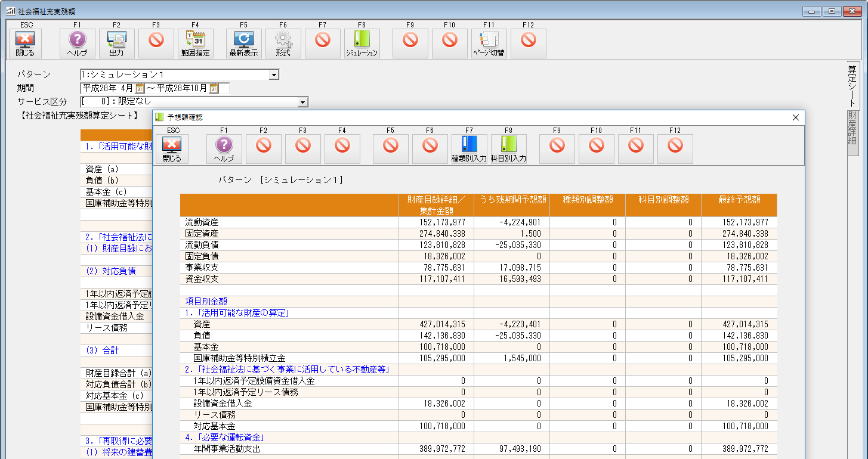The width and height of the screenshot is (868, 459).
Task: Close the 予想額確認 dialog with X
Action: point(795,117)
